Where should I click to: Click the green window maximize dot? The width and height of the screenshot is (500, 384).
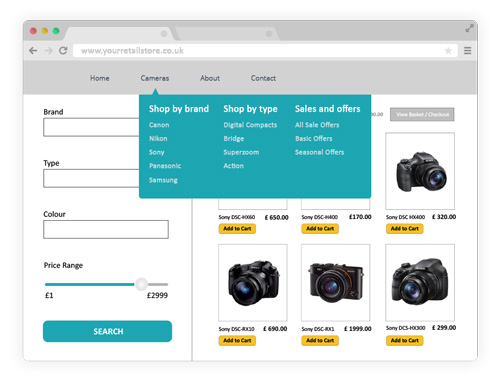point(56,31)
